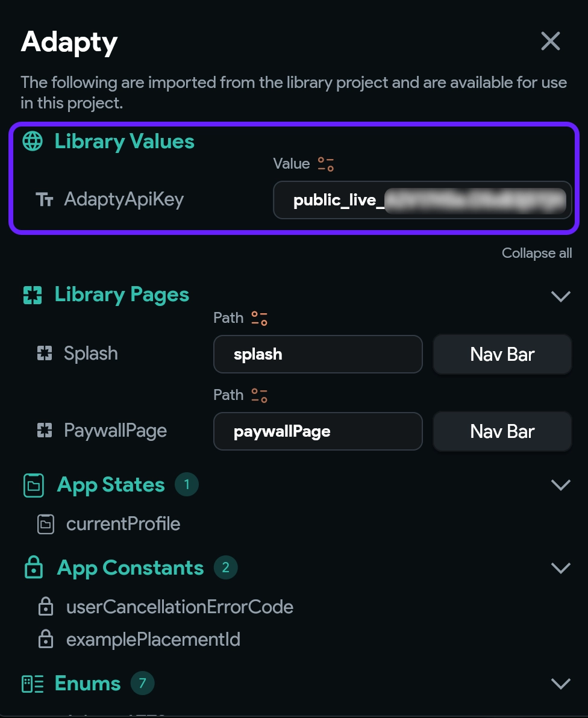Screen dimensions: 588x718
Task: Click inside the splash path input field
Action: tap(317, 354)
